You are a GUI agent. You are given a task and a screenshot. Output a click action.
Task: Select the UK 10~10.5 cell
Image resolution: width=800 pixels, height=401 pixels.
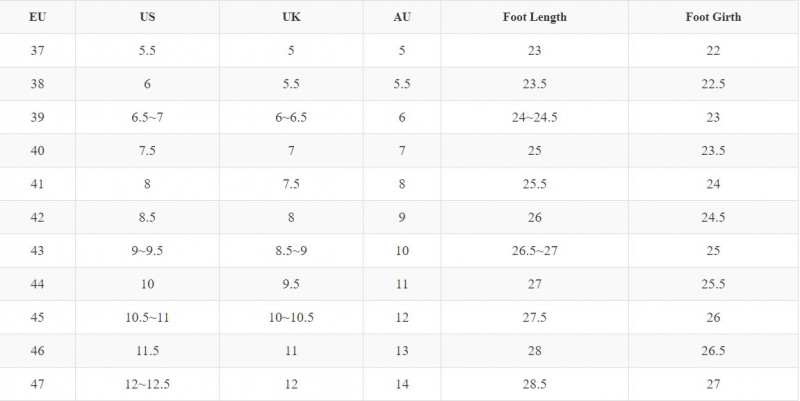pyautogui.click(x=291, y=317)
